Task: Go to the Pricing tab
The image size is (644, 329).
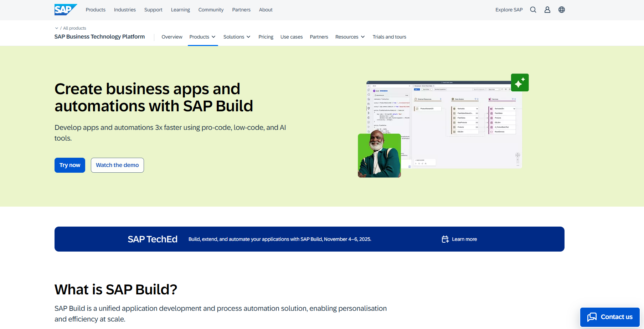Action: click(x=266, y=37)
